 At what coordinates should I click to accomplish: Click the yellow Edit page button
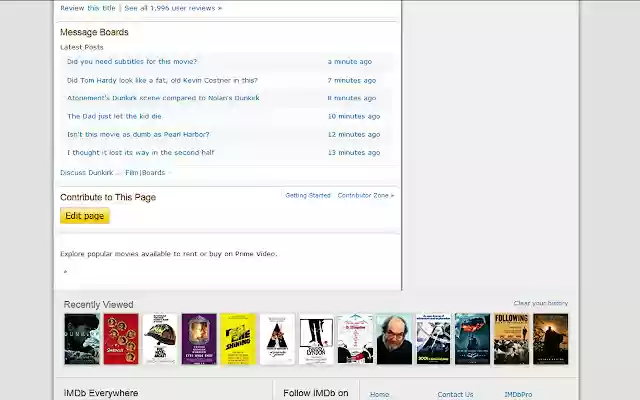[x=85, y=216]
